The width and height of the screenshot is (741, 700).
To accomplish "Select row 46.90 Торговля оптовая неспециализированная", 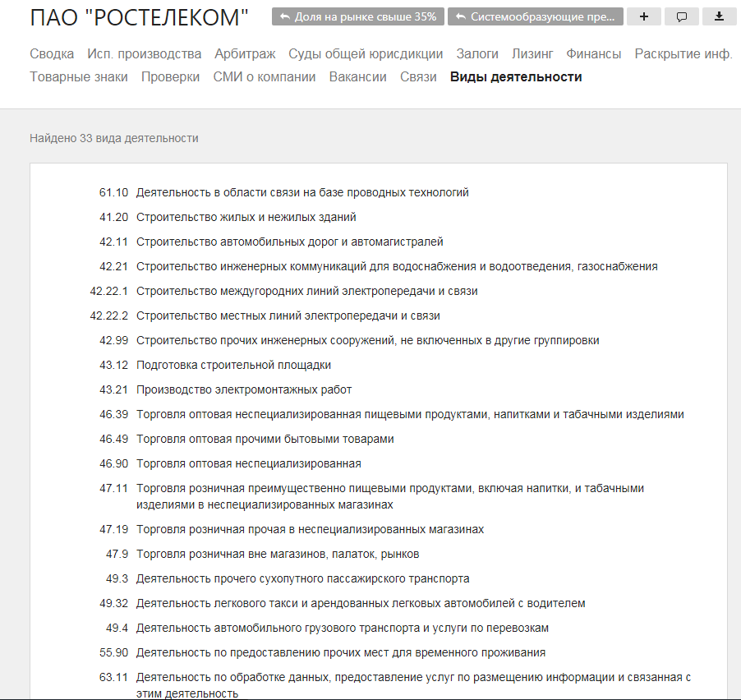I will (x=230, y=463).
